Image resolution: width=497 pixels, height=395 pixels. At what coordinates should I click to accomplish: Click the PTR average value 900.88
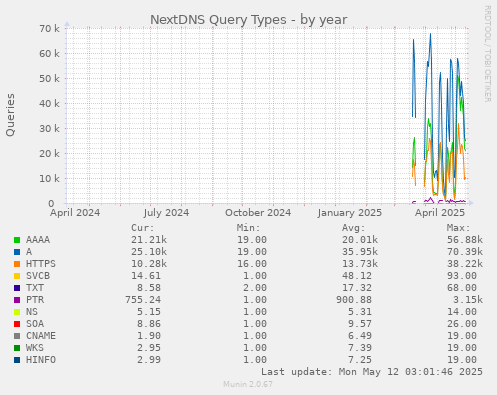[x=354, y=300]
